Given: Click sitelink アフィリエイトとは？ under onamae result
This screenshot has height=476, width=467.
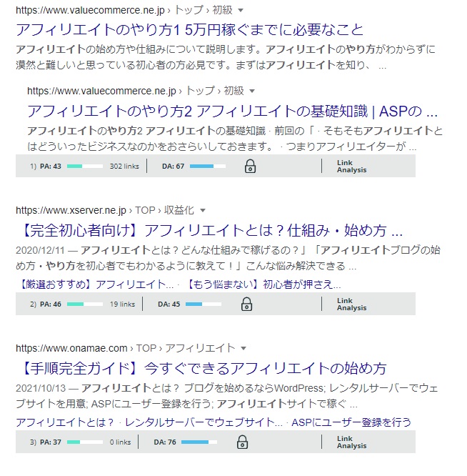Looking at the screenshot, I should (65, 422).
